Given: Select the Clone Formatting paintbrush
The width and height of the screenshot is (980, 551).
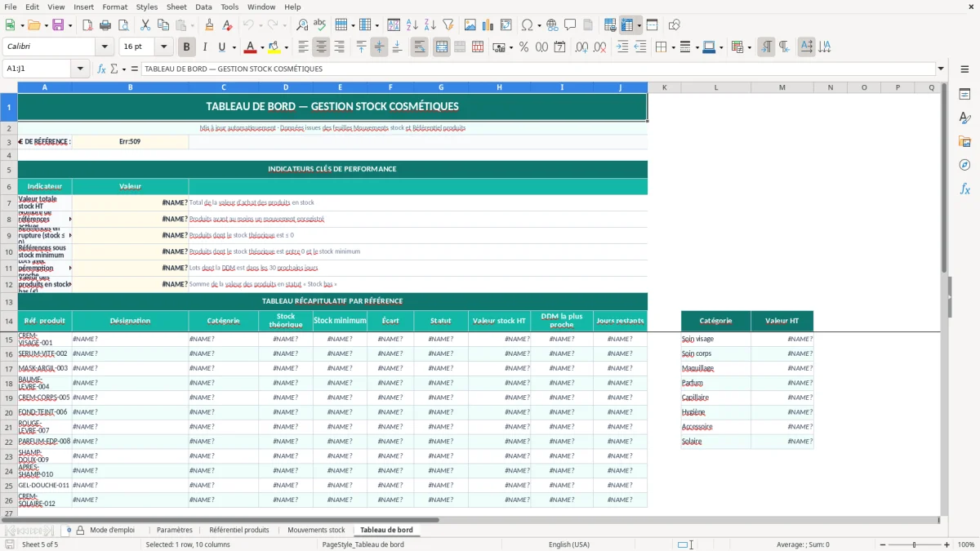Looking at the screenshot, I should coord(209,25).
